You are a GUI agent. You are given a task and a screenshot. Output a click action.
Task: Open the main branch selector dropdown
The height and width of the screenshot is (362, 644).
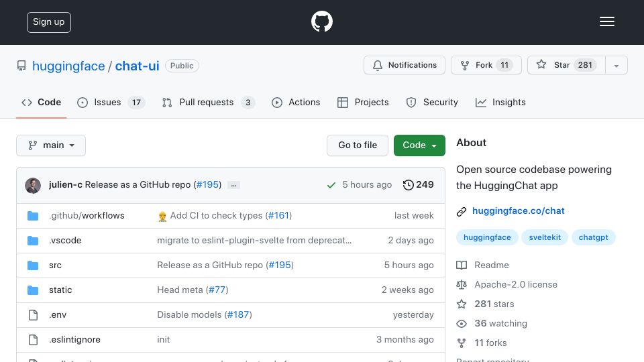(x=51, y=145)
